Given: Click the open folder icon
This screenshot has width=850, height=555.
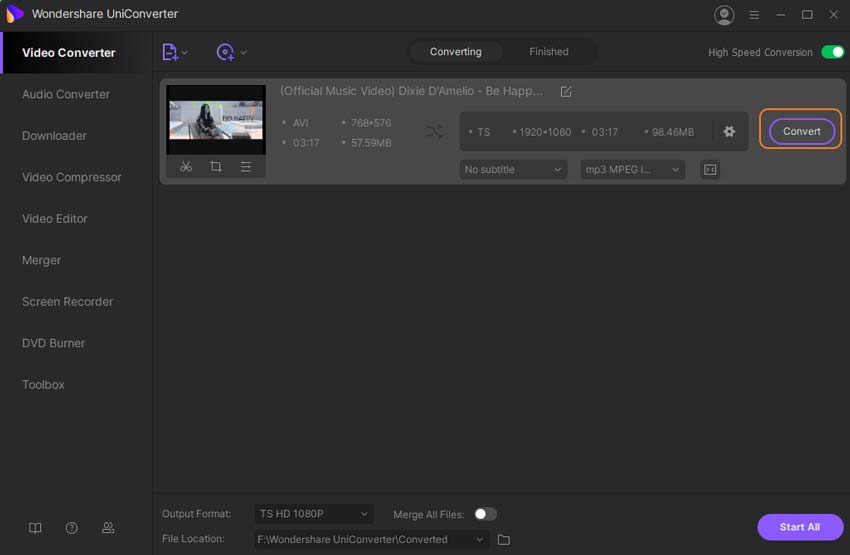Looking at the screenshot, I should 504,539.
